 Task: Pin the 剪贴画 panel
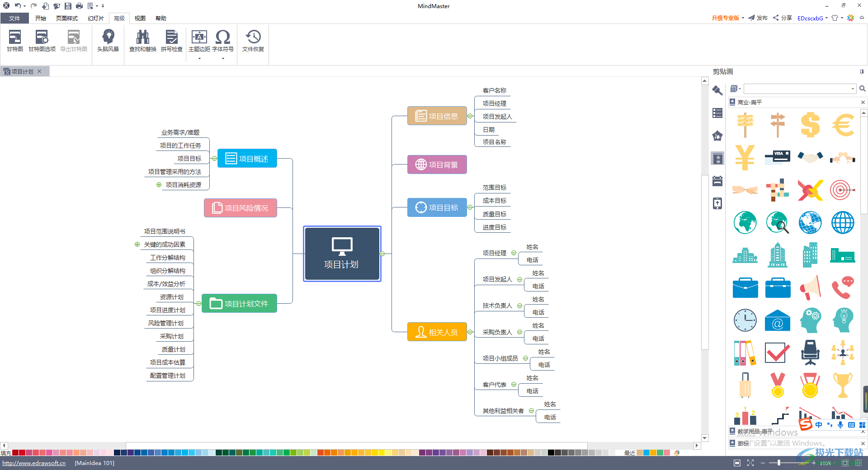point(862,71)
